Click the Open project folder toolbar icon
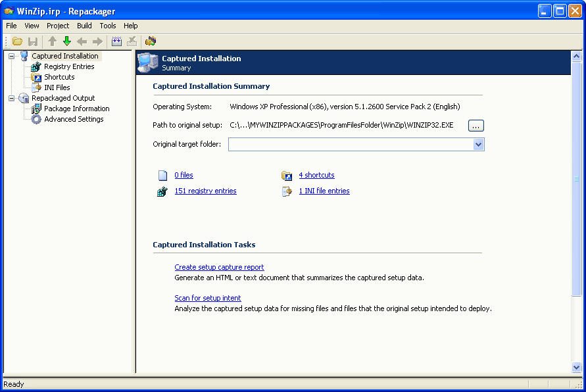Screen dimensions: 586x392 tap(18, 41)
